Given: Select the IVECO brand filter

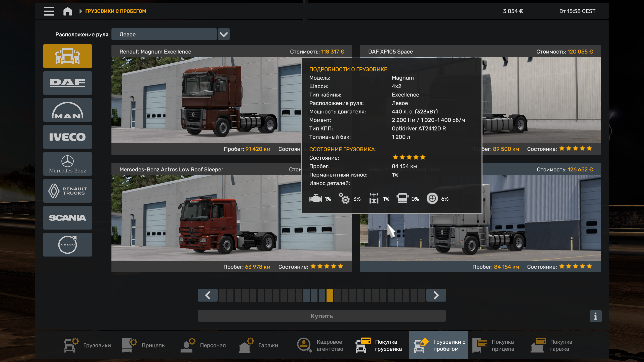Looking at the screenshot, I should [x=67, y=137].
